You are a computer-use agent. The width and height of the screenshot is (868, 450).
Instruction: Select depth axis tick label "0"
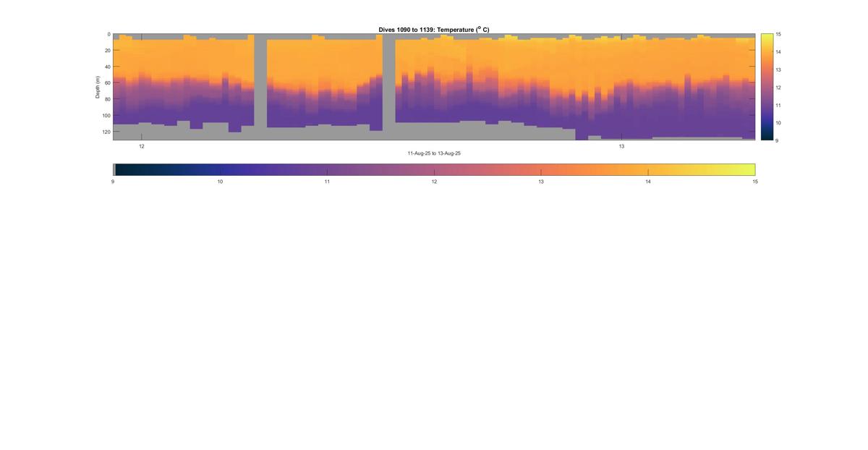pos(109,34)
